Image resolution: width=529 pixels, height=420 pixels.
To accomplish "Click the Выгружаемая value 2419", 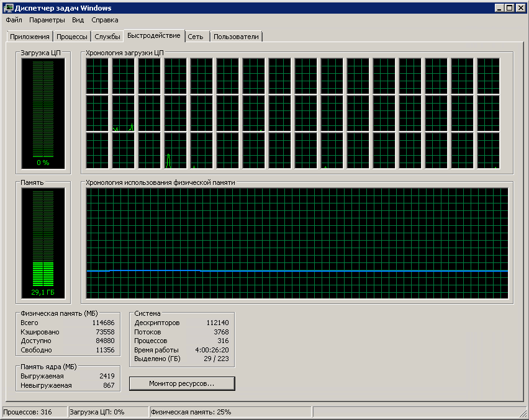I will point(107,376).
